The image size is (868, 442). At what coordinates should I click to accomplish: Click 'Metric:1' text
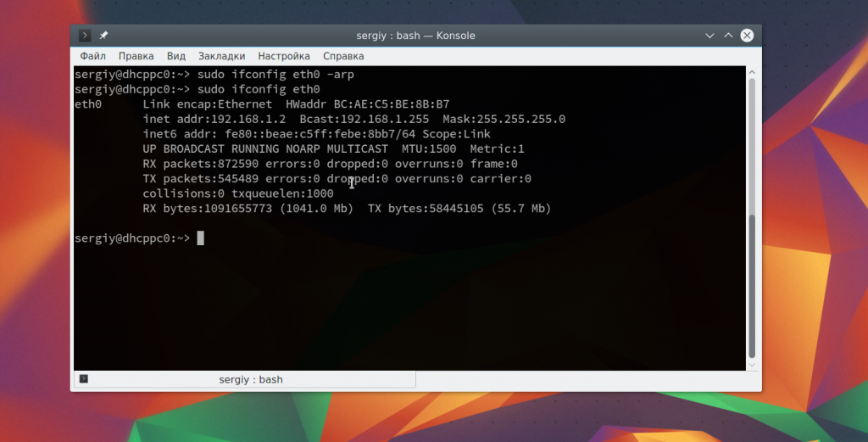(x=497, y=149)
